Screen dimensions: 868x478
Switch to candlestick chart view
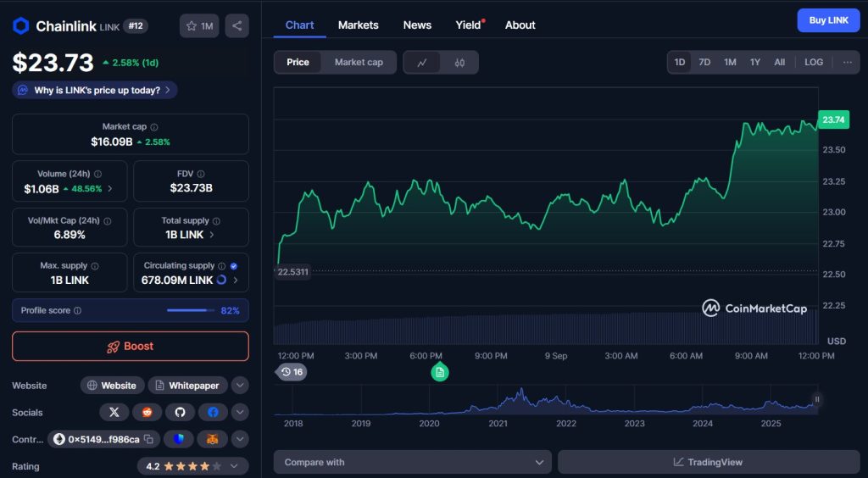[x=459, y=63]
